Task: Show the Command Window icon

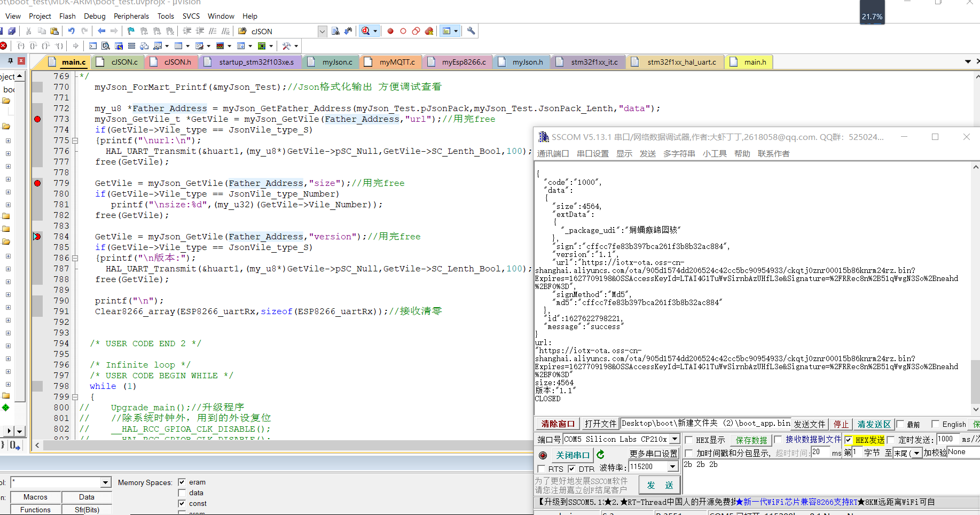Action: [x=93, y=46]
